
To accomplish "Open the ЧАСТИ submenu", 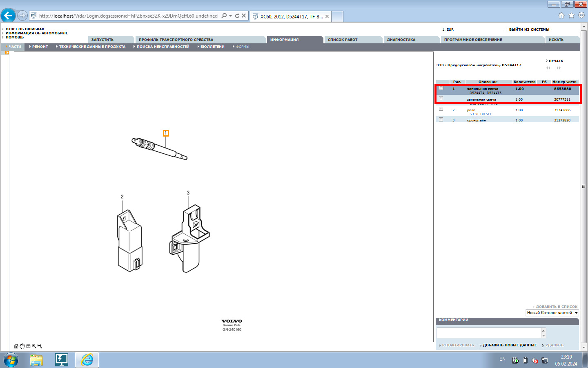I will click(x=15, y=47).
